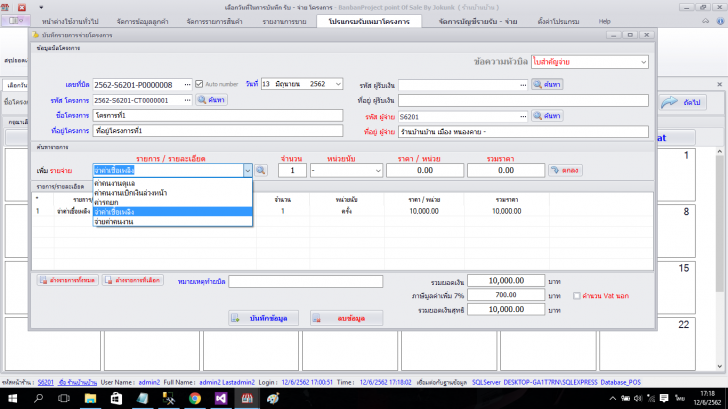Screen dimensions: 728x409
Task: Open the action center notification icon
Action: (664, 398)
